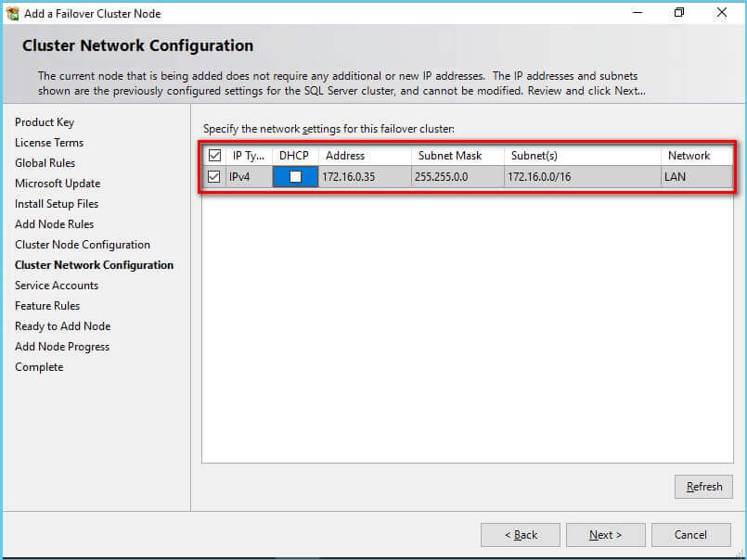Select the License Terms step
The image size is (747, 560).
pyautogui.click(x=49, y=143)
